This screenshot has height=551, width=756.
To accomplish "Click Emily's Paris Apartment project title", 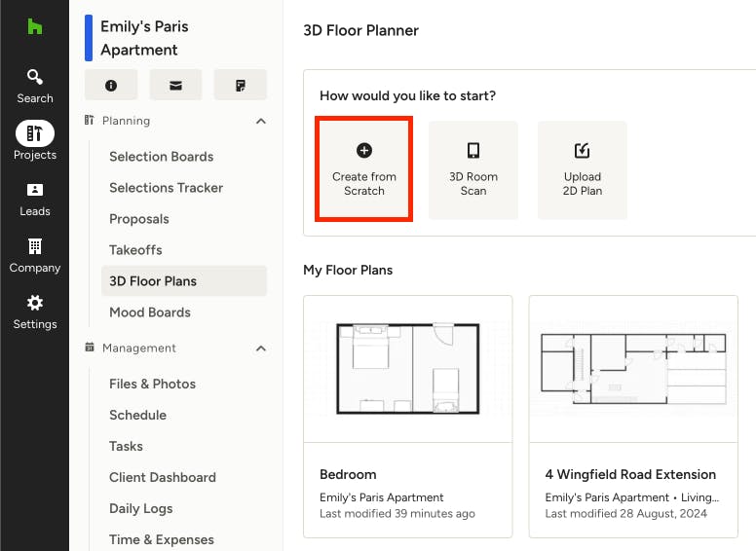I will (144, 38).
